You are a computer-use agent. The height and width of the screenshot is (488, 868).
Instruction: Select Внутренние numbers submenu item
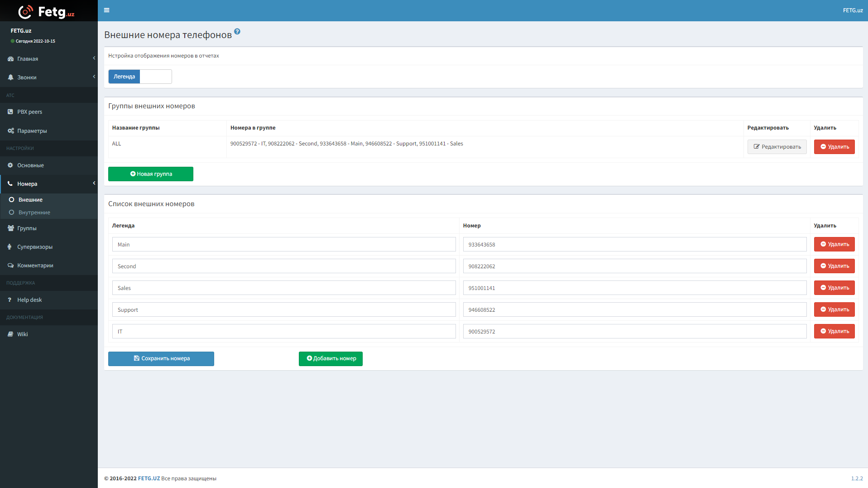click(x=34, y=213)
